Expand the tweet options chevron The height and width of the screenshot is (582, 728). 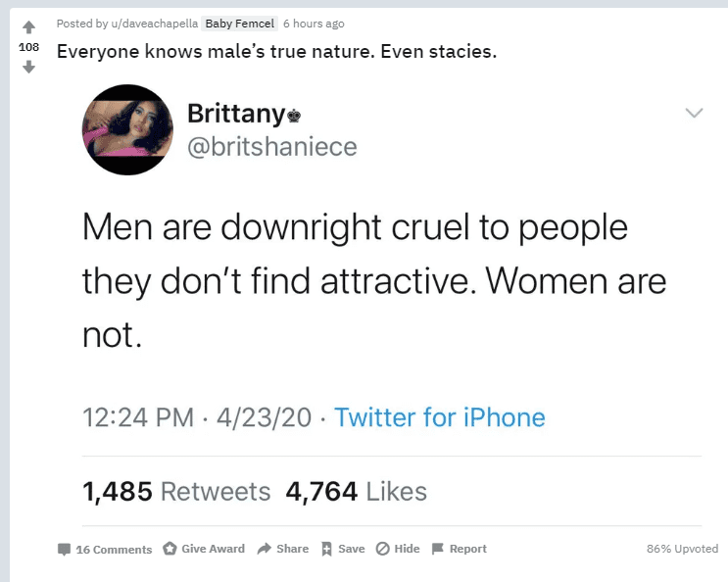(x=694, y=113)
